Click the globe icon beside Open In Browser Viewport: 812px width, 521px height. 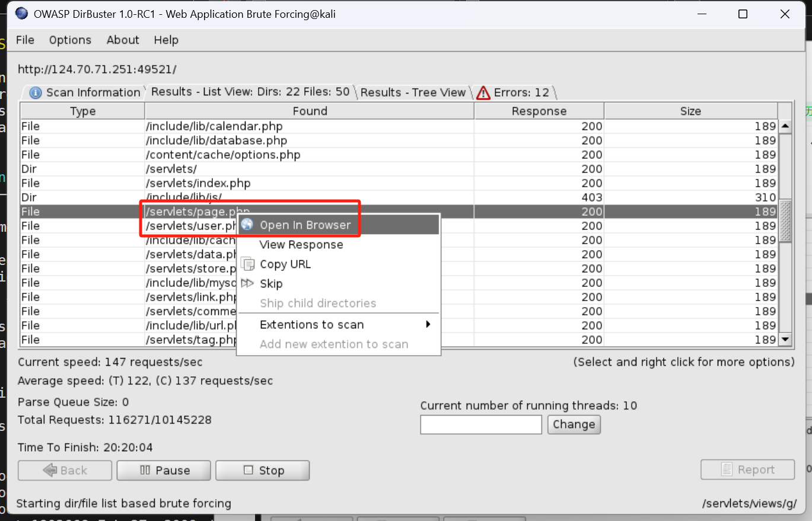tap(247, 225)
